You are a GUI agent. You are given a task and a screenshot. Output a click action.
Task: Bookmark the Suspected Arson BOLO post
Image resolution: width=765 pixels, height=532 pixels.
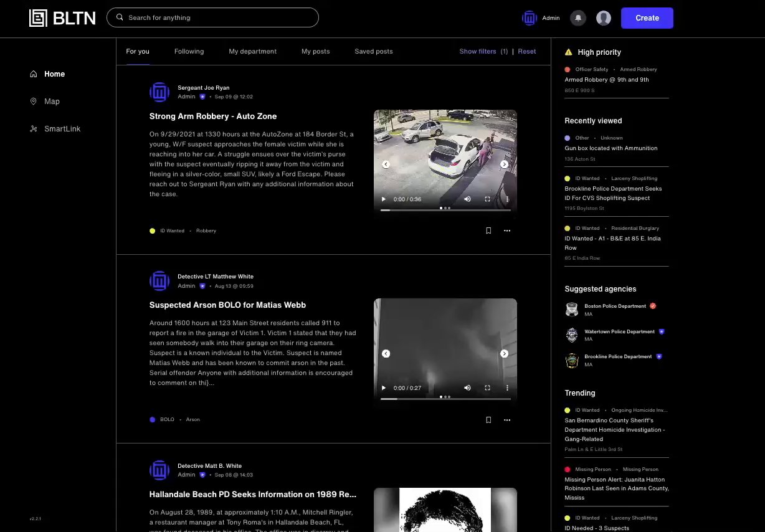[488, 420]
